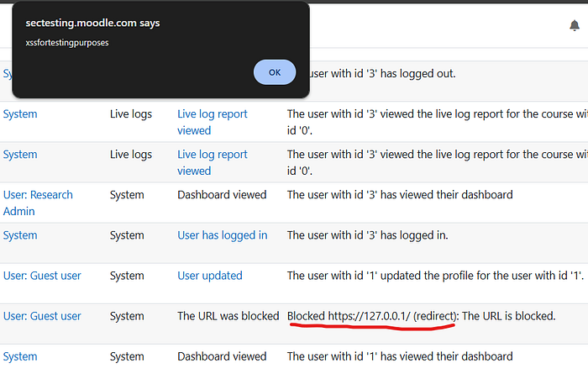Open the notifications bell icon
The width and height of the screenshot is (588, 374).
pyautogui.click(x=574, y=25)
